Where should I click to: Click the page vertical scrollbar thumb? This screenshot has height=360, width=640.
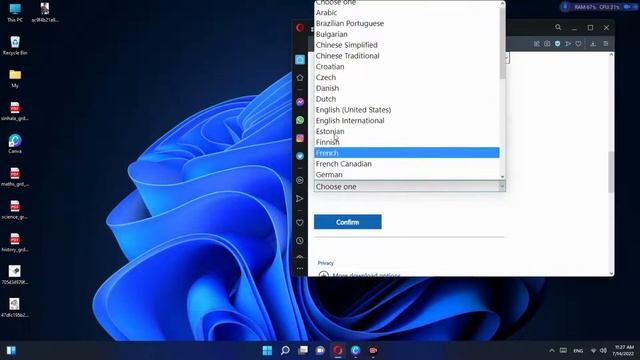pyautogui.click(x=611, y=172)
